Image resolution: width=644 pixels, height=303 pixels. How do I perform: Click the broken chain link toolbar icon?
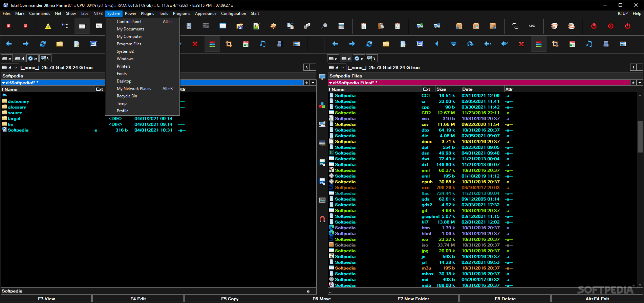pos(515,26)
